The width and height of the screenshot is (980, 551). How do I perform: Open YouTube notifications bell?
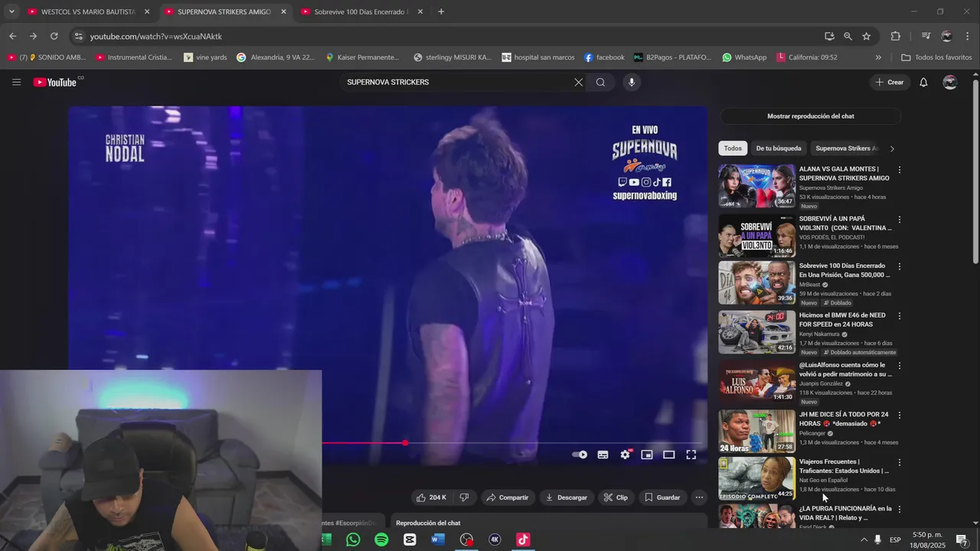click(923, 82)
